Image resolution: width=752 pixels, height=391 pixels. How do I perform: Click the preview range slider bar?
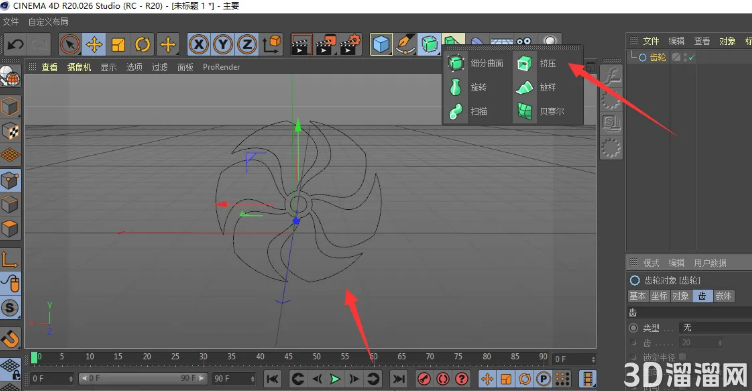tap(142, 379)
